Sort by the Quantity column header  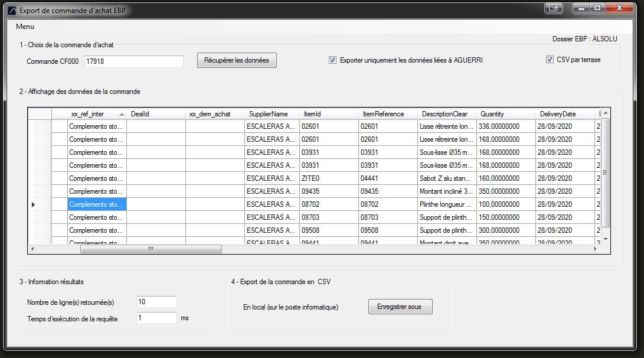coord(506,114)
